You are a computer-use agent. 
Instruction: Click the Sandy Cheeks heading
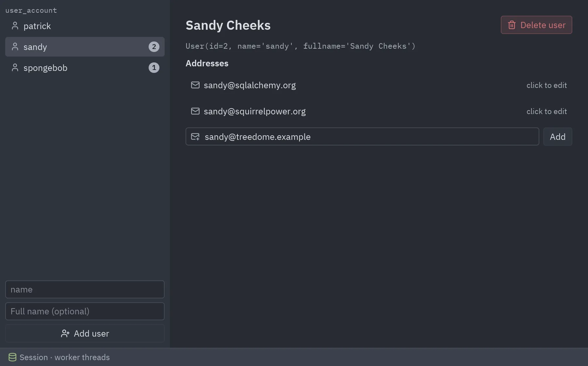tap(228, 25)
